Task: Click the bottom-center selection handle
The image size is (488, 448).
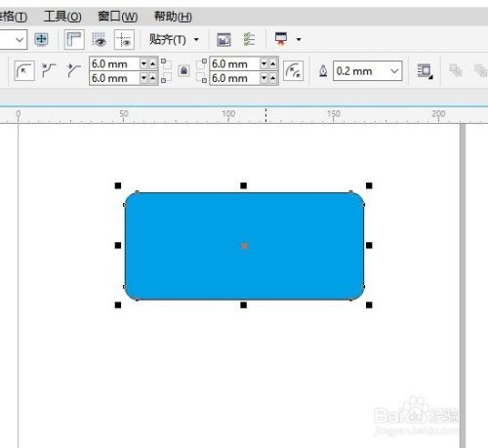Action: tap(243, 305)
